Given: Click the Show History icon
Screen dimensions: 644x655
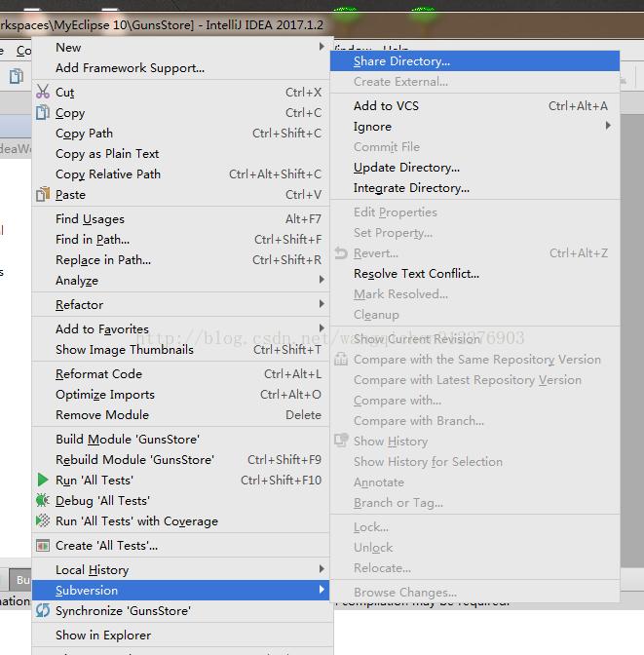Looking at the screenshot, I should click(341, 441).
